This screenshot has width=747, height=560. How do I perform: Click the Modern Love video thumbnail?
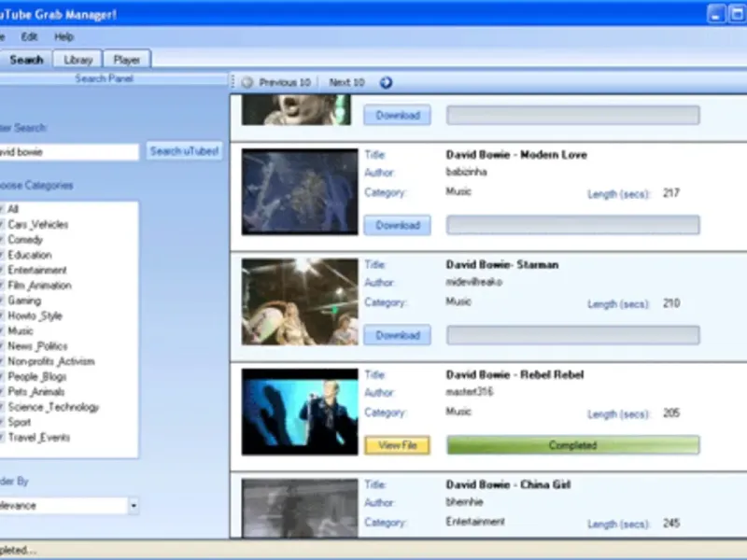pyautogui.click(x=300, y=192)
